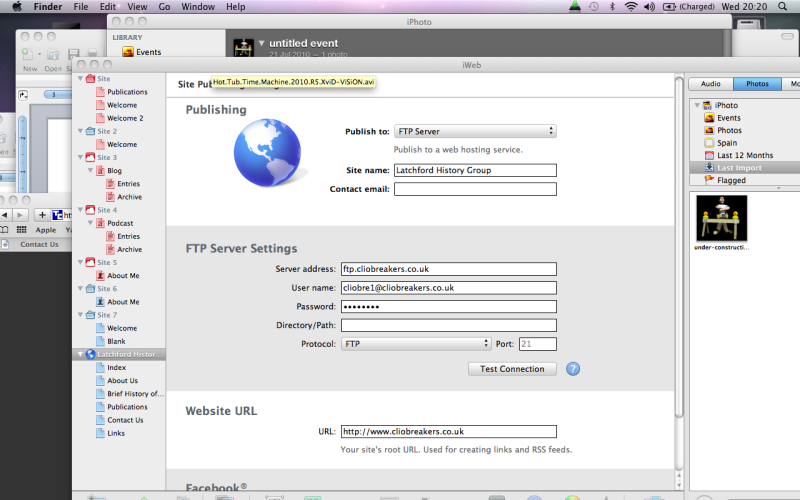This screenshot has height=500, width=800.
Task: Click the add bookmark plus button in Safari
Action: tap(42, 215)
